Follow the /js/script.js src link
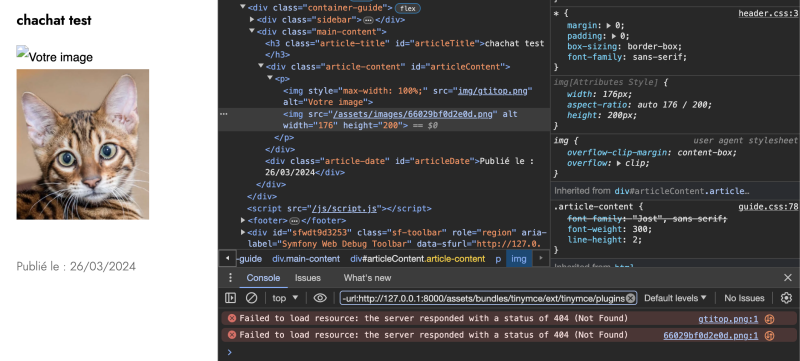 coord(344,209)
